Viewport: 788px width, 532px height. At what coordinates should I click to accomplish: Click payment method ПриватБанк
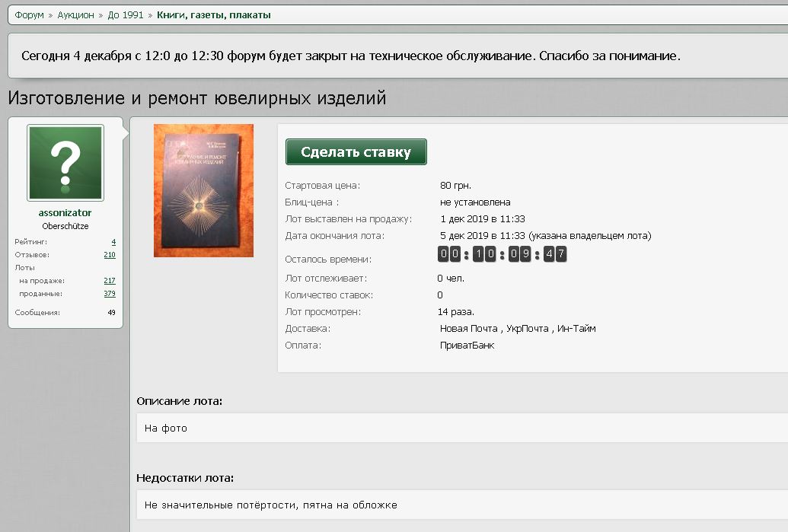[467, 345]
